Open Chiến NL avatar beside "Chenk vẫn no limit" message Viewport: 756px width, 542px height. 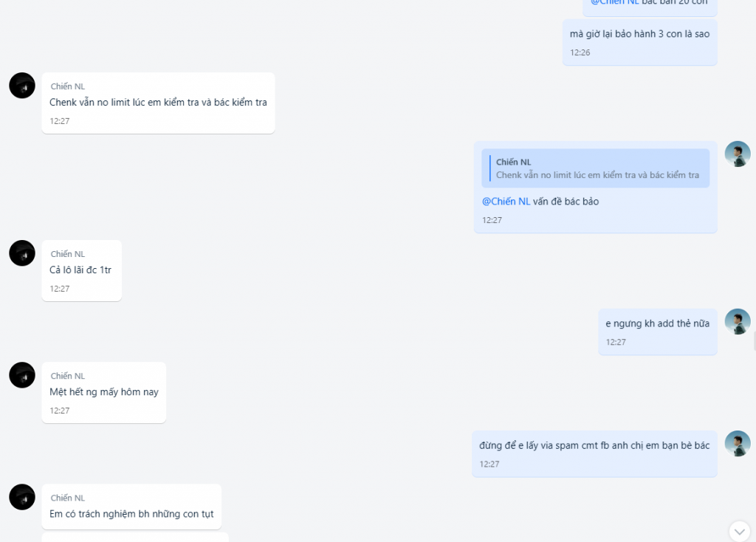pos(22,86)
